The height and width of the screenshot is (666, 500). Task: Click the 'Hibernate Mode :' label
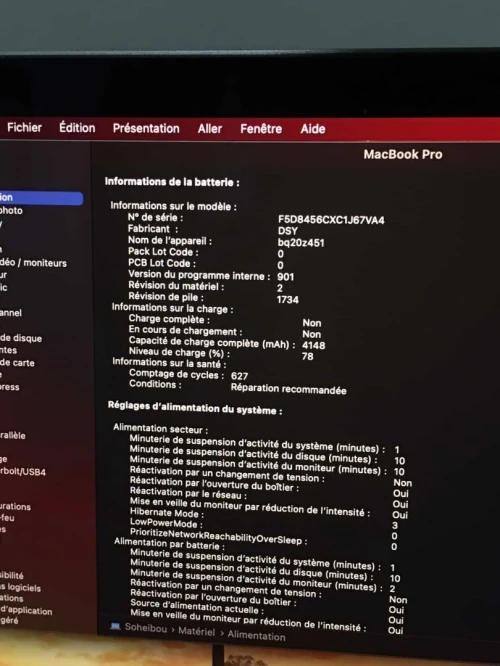point(167,513)
